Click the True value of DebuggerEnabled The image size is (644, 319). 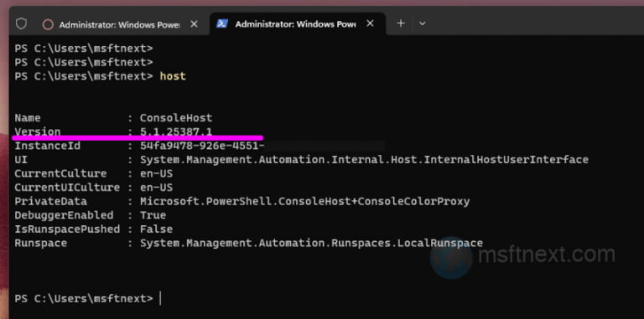[153, 215]
